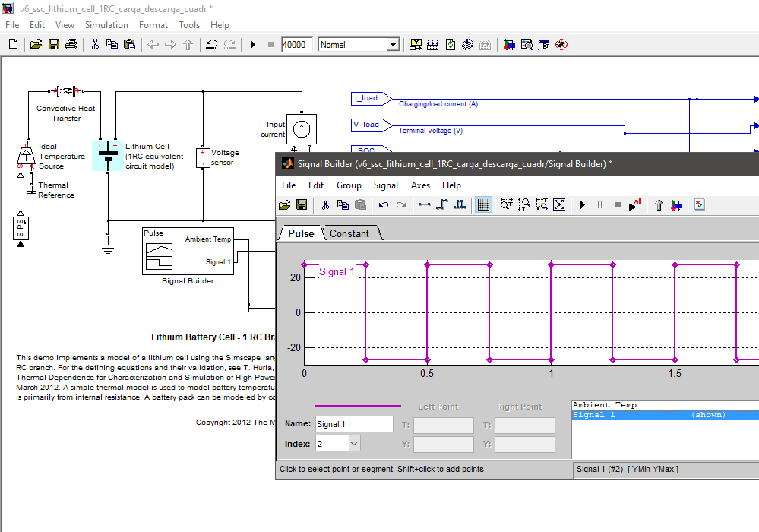
Task: Select Signal 1 row in the signal list
Action: click(x=665, y=415)
